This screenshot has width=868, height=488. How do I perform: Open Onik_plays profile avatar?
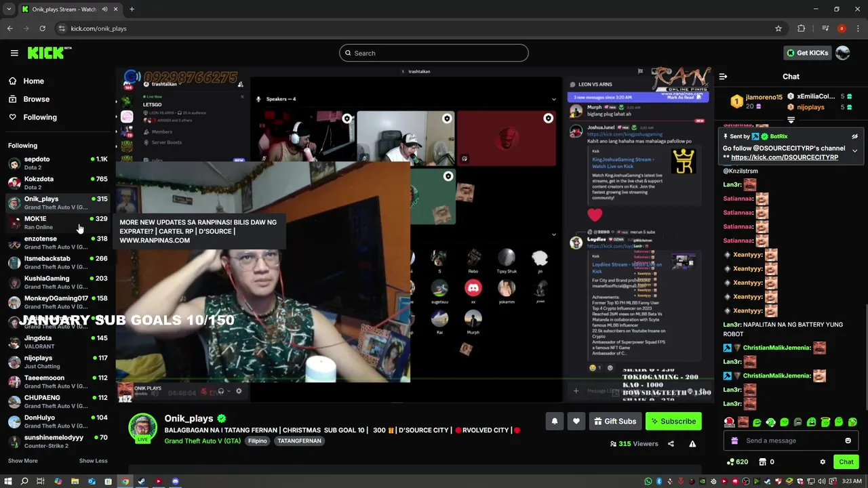143,428
